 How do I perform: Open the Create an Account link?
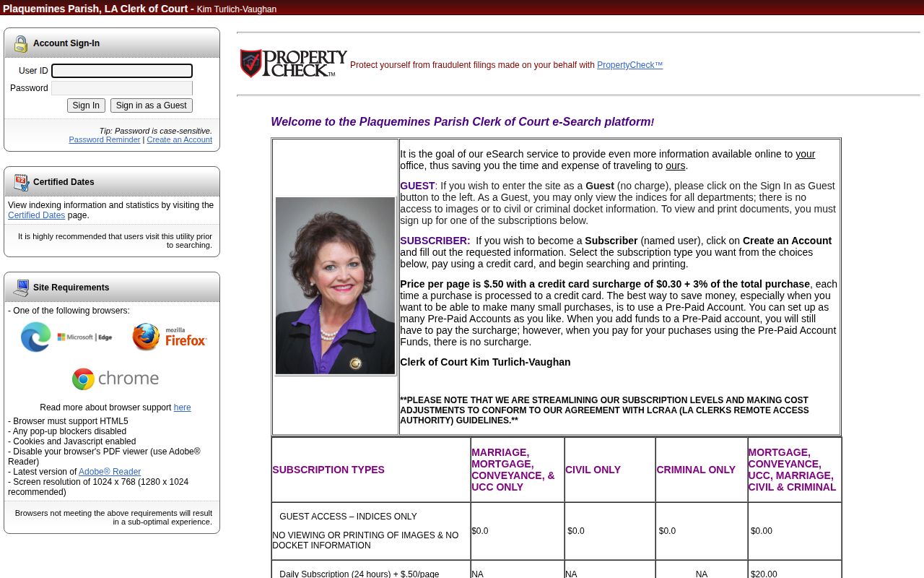(x=180, y=139)
